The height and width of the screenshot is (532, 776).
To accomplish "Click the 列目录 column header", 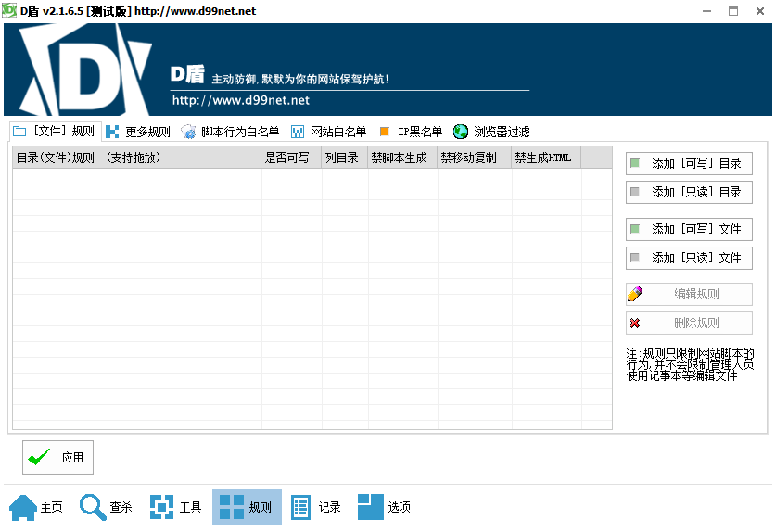I will 345,158.
